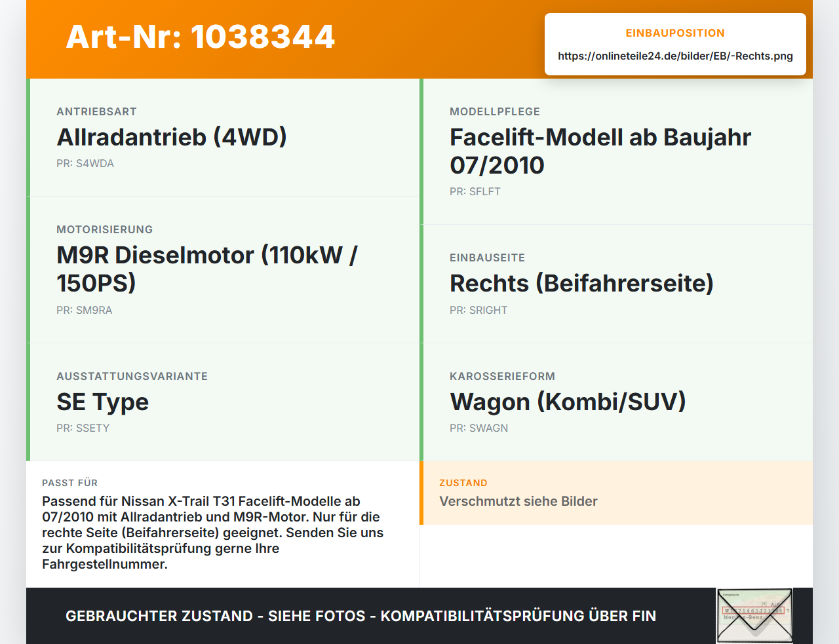Click the PASST FÜR label
Viewport: 839px width, 644px height.
pos(69,483)
